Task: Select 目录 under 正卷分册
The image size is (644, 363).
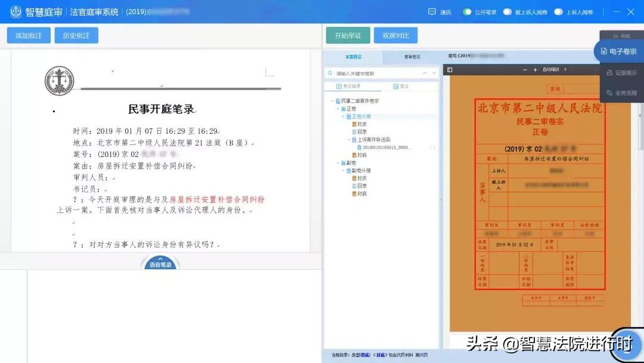Action: tap(362, 132)
